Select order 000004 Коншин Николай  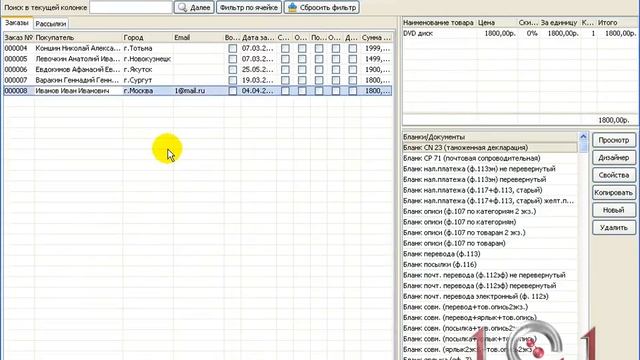198,48
